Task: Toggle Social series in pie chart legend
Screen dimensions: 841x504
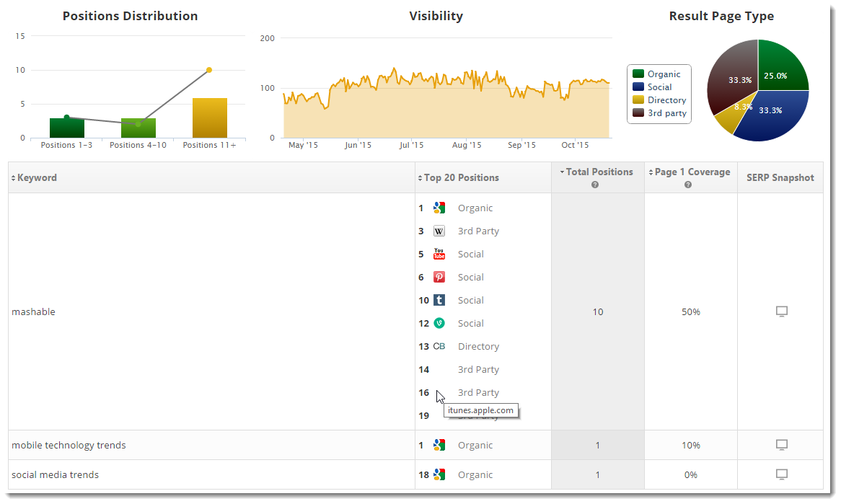Action: tap(659, 87)
